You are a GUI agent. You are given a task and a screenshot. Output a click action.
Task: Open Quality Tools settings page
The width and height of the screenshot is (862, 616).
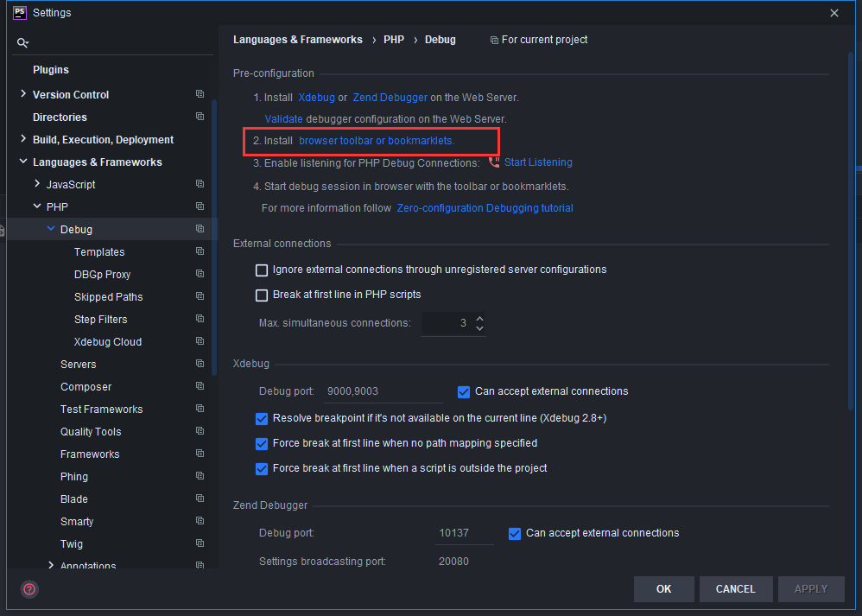[91, 432]
